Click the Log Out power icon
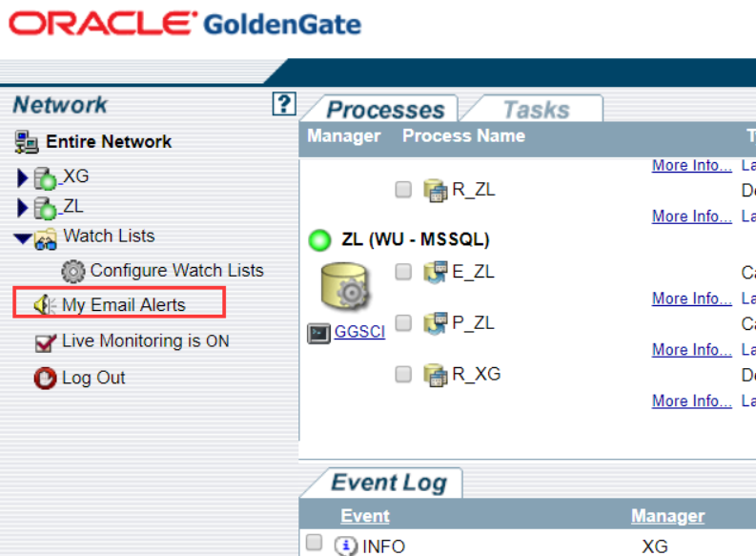This screenshot has width=756, height=556. click(46, 378)
